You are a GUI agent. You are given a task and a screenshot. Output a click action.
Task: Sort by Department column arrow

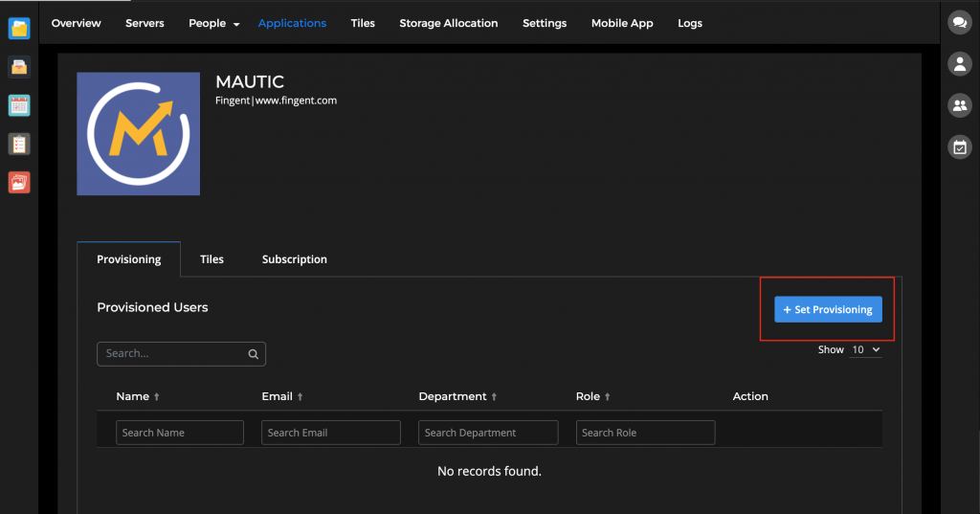point(494,396)
